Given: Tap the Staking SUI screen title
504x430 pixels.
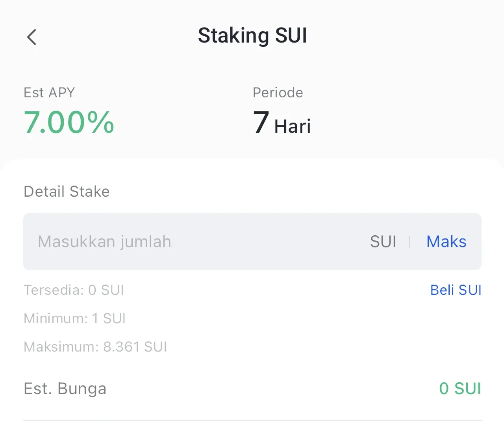Looking at the screenshot, I should (x=252, y=35).
